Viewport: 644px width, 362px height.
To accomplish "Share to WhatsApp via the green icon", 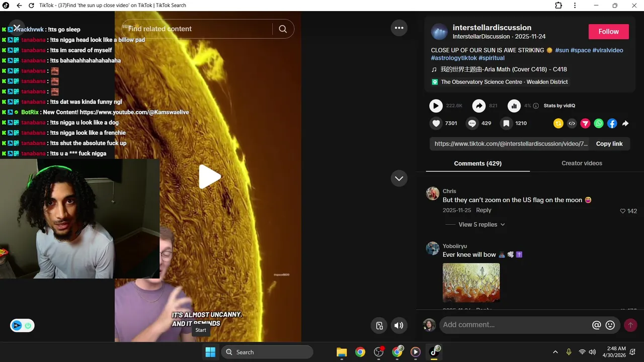I will pyautogui.click(x=599, y=123).
